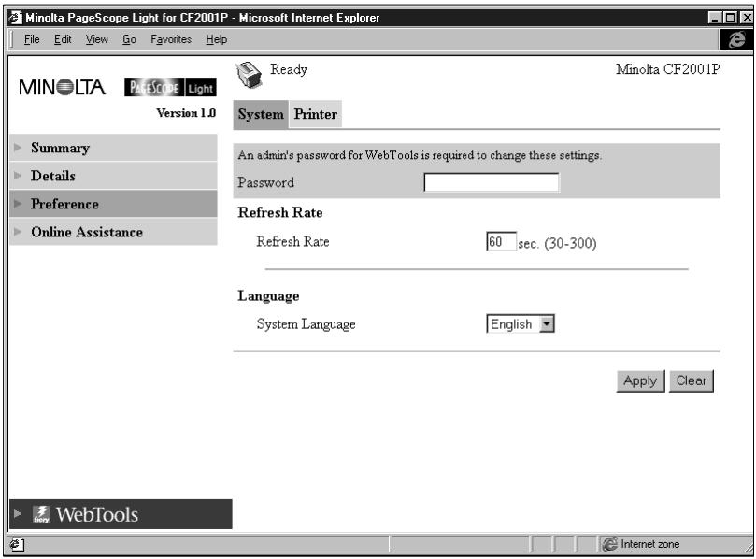Switch to the System tab
Screen dimensions: 756x559
pos(261,114)
